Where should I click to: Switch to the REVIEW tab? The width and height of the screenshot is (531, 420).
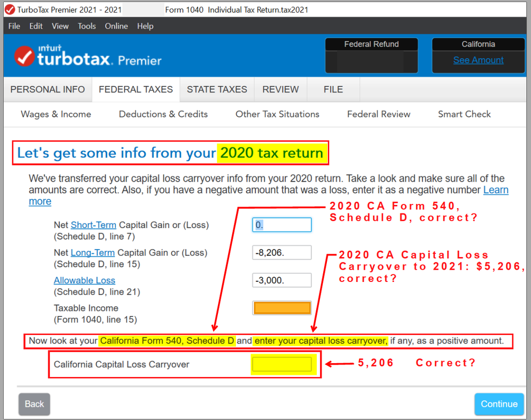[281, 89]
